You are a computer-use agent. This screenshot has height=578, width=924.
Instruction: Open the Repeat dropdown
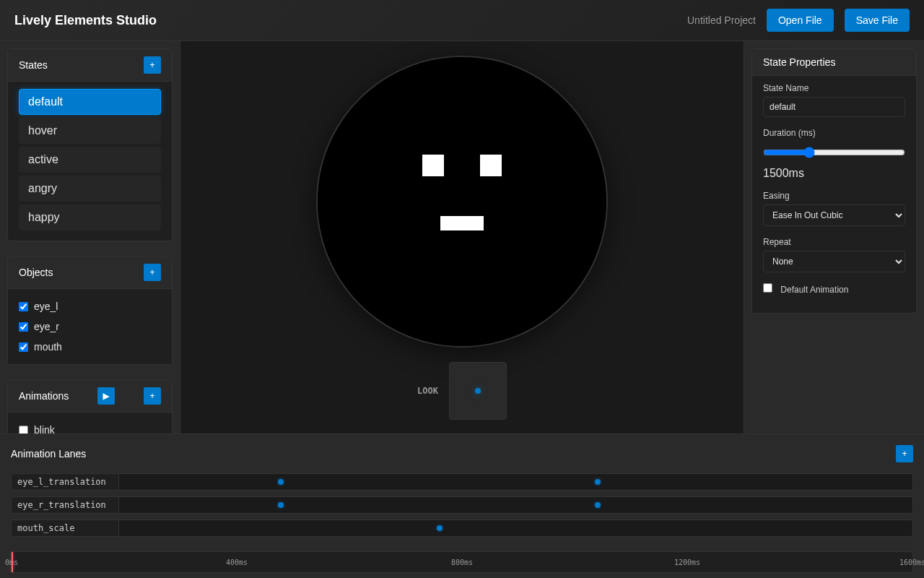coord(834,261)
